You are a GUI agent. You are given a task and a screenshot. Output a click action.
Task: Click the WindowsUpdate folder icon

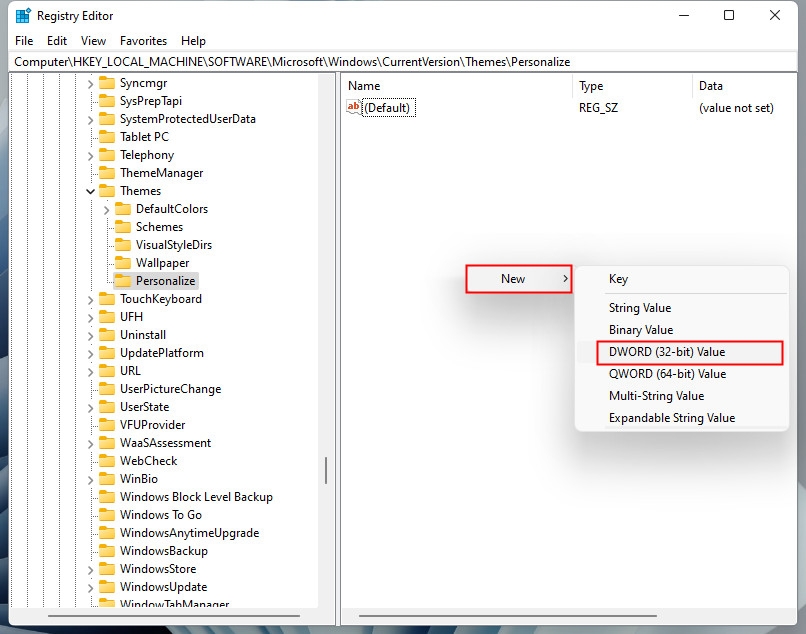[107, 587]
